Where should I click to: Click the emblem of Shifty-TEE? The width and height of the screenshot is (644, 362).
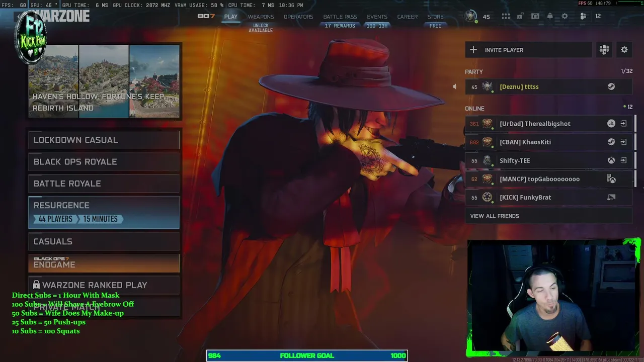click(x=487, y=161)
